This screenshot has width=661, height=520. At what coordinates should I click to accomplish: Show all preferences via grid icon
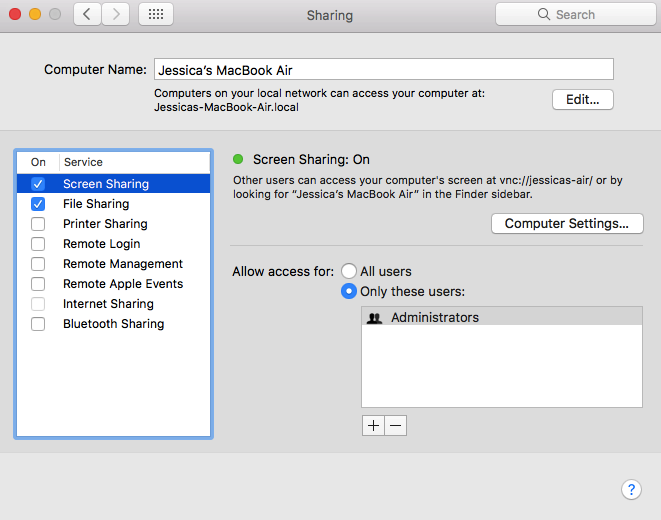click(156, 14)
